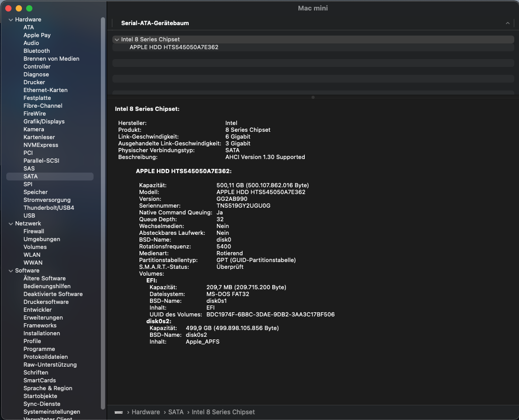Screen dimensions: 519x420
Task: Collapse the Software section in sidebar
Action: pyautogui.click(x=11, y=270)
